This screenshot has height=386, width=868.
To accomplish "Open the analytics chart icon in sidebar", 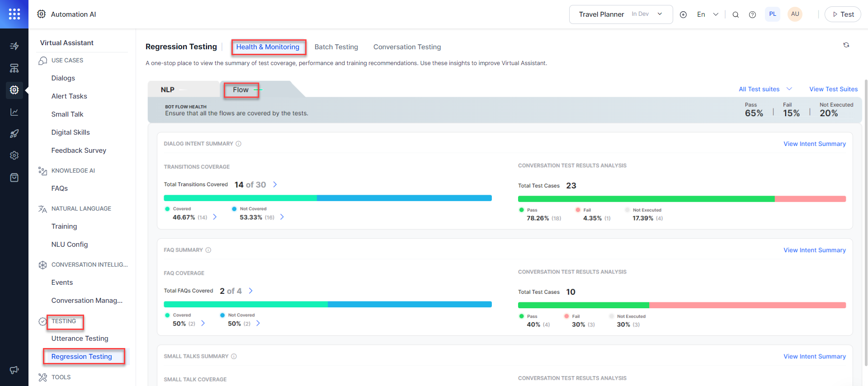I will (x=14, y=112).
